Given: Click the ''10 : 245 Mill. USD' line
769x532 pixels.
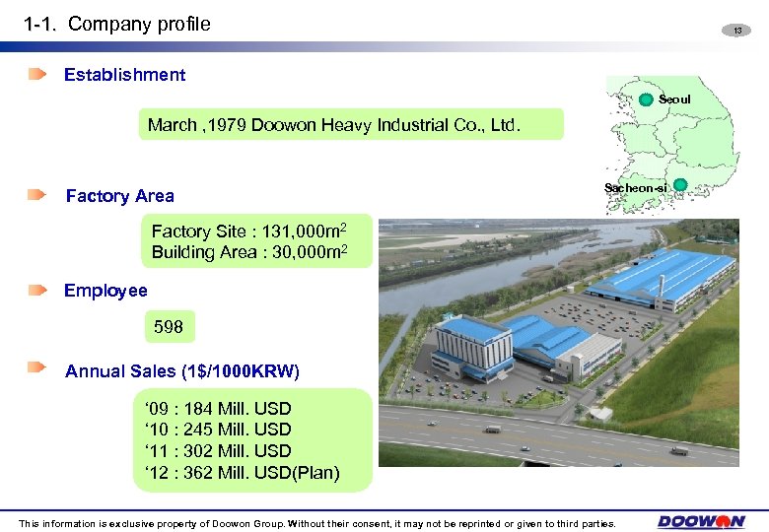Looking at the screenshot, I should [x=218, y=430].
